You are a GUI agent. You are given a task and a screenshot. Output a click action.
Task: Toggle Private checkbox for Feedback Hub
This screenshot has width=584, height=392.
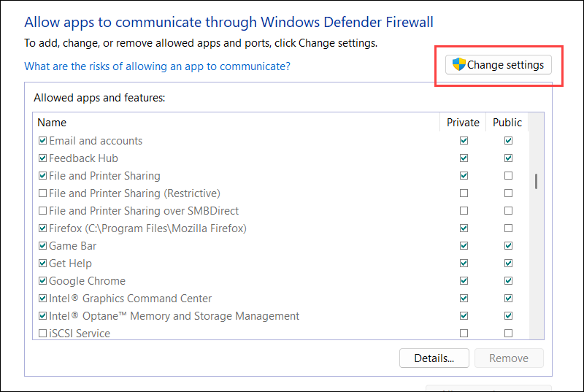click(464, 158)
